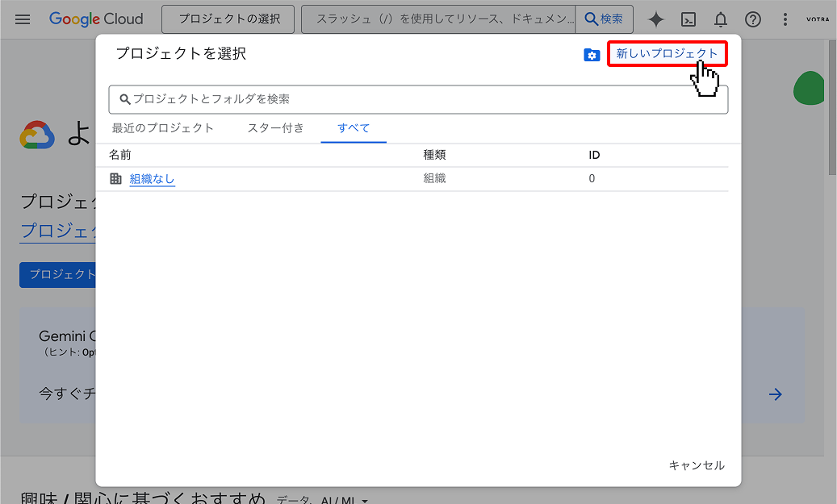The image size is (837, 504).
Task: Open the underlined プロジェク link behind dialog
Action: 57,231
